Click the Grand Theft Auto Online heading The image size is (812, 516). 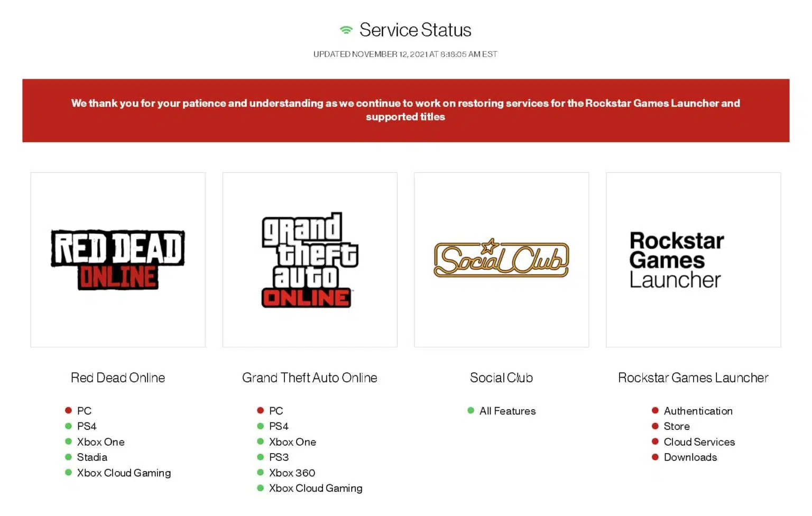310,377
